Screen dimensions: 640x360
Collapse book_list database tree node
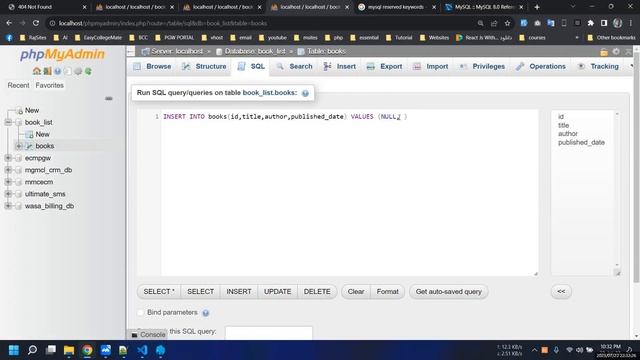[8, 122]
